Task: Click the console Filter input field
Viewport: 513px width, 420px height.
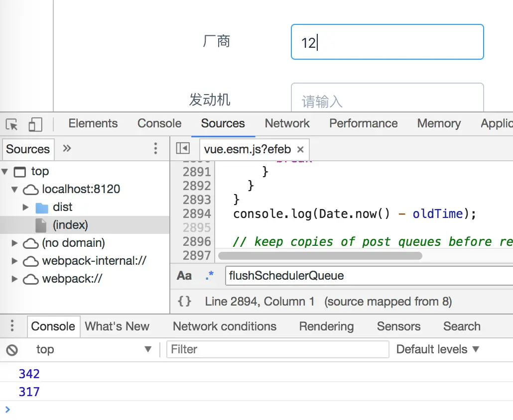Action: click(278, 349)
